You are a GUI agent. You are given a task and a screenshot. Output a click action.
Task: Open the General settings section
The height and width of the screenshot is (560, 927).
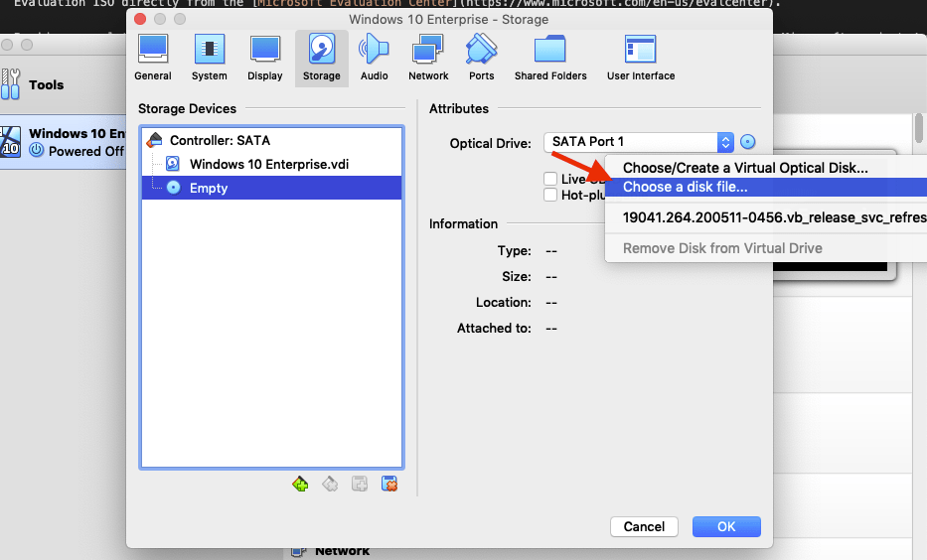[153, 58]
